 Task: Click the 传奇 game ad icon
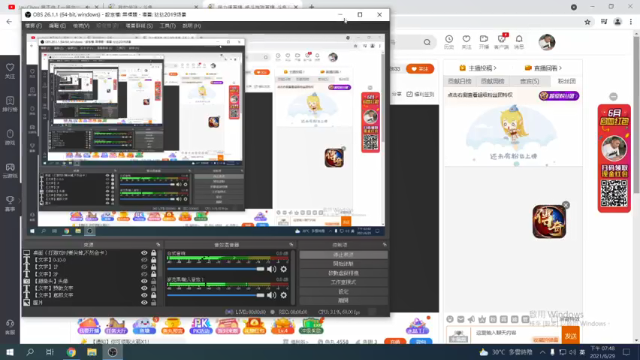[549, 222]
